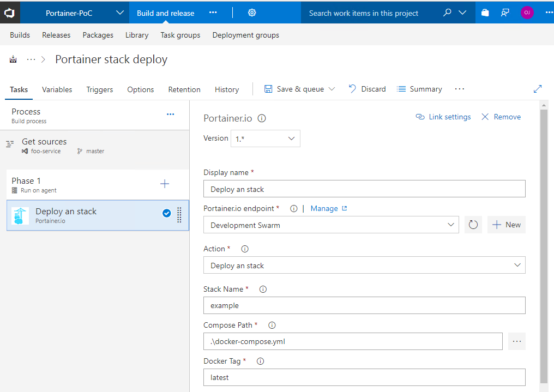Open the Summary view
554x392 pixels.
(x=419, y=89)
